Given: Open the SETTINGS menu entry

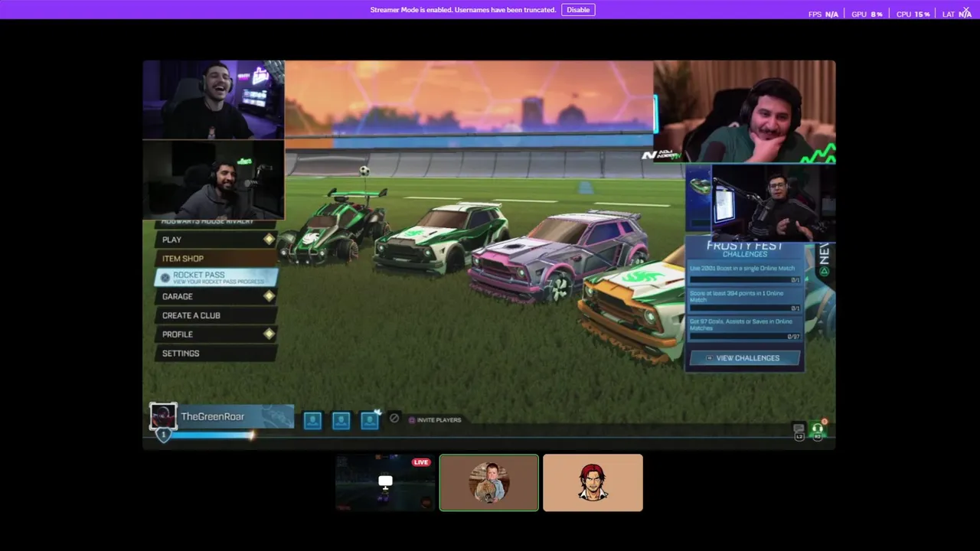Looking at the screenshot, I should coord(217,354).
